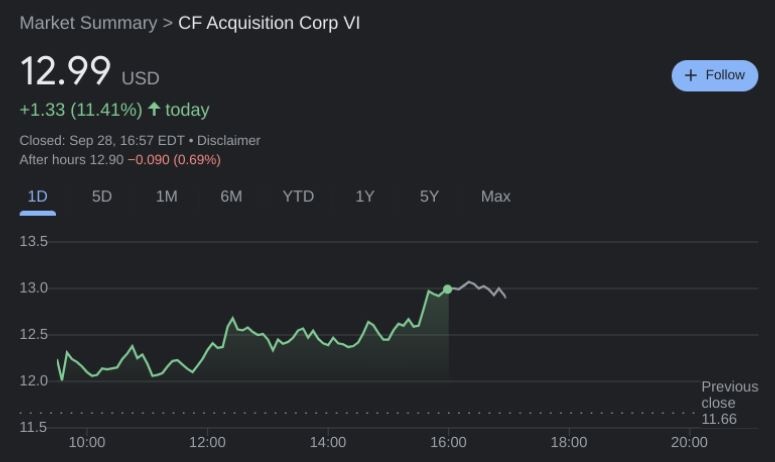Switch chart to the 6M tab
Screen dimensions: 775x462
231,196
